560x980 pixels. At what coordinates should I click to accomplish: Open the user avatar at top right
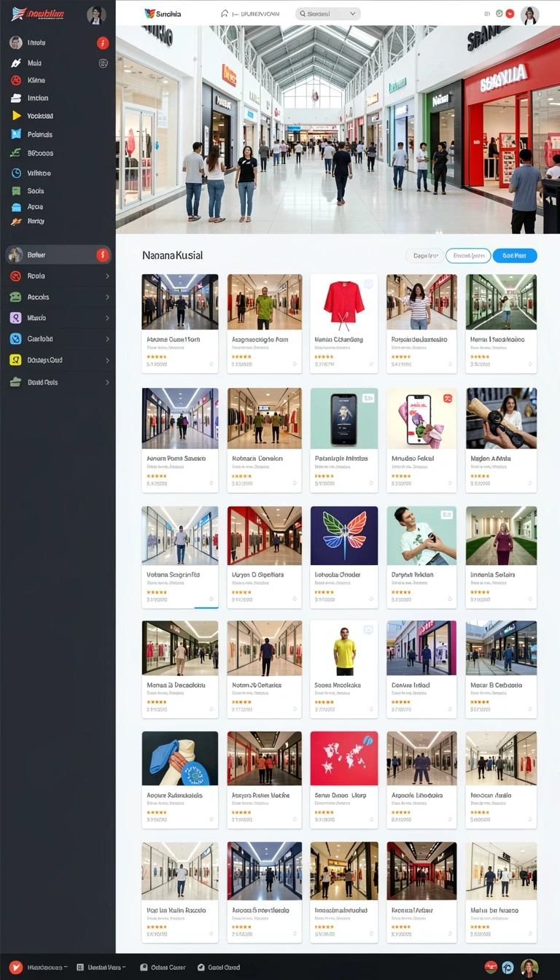point(530,14)
